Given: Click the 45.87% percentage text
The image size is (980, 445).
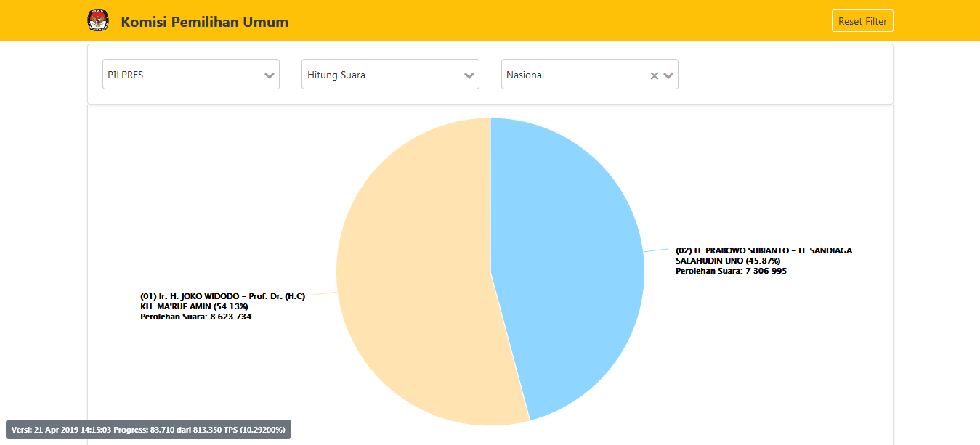Looking at the screenshot, I should [762, 261].
